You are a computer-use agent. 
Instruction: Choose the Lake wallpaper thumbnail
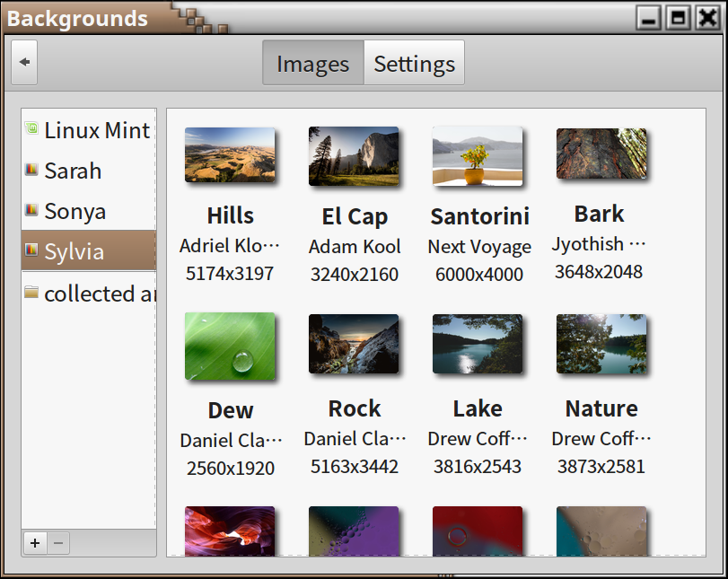click(478, 344)
